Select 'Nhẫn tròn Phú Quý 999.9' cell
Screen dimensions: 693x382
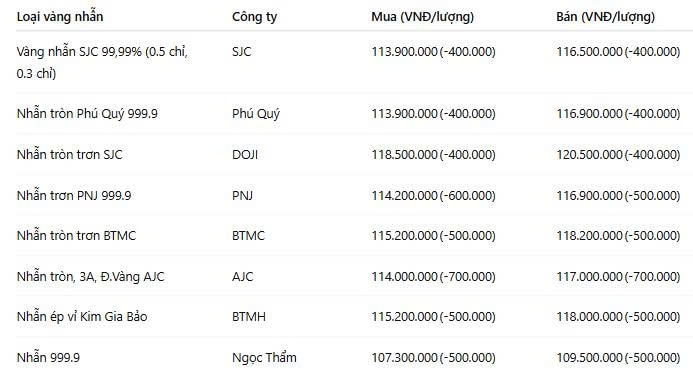coord(87,114)
